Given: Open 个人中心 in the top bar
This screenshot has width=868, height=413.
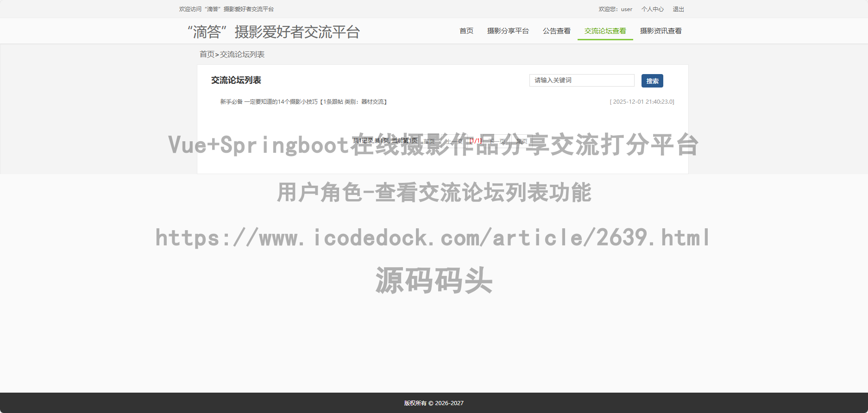Looking at the screenshot, I should click(652, 9).
